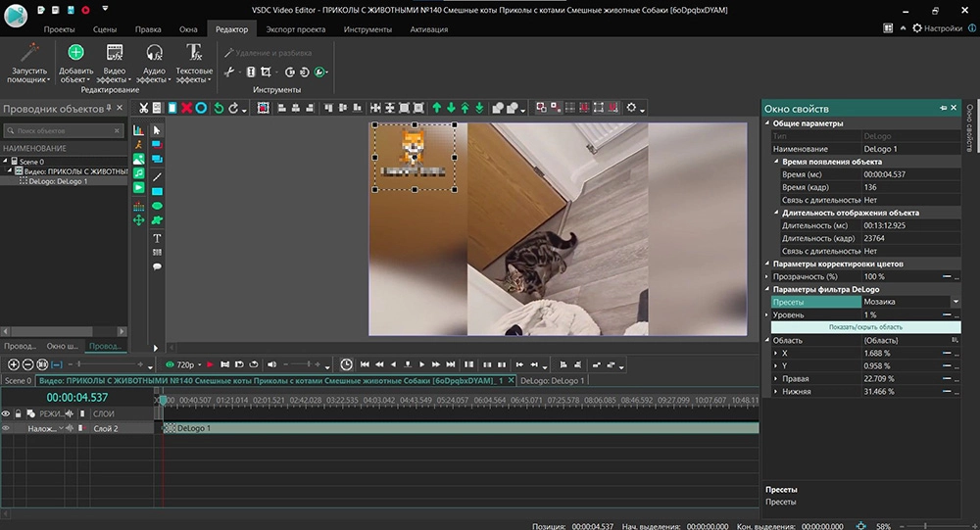Click the Показать/скрыть область button
The width and height of the screenshot is (980, 530).
click(x=865, y=327)
